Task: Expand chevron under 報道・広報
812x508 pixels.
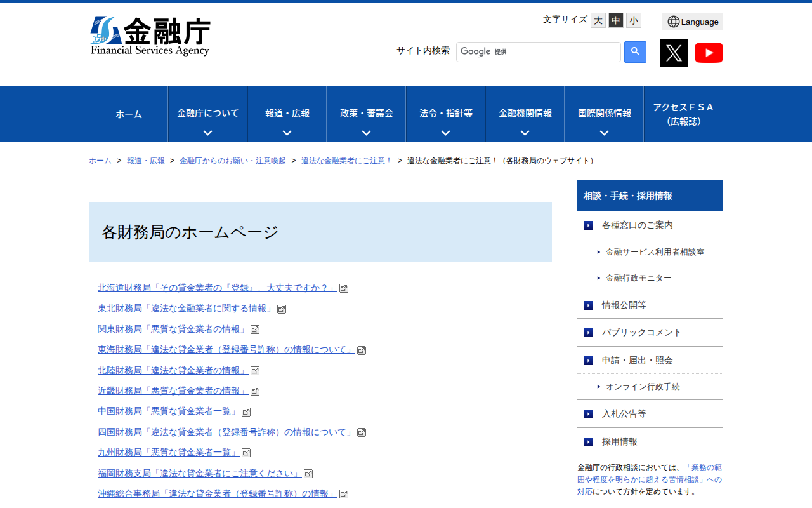Action: point(287,133)
